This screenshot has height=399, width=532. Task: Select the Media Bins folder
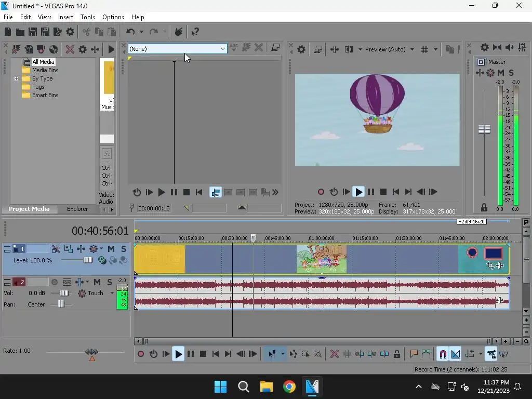[x=45, y=70]
